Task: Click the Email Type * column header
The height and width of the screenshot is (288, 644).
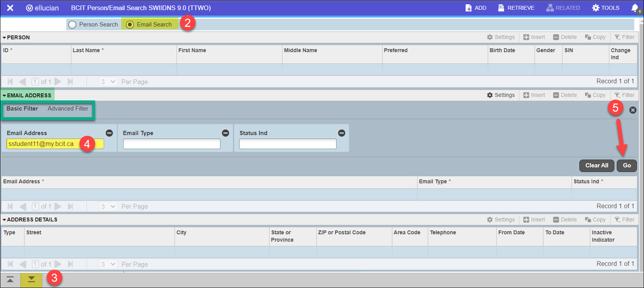Action: pos(494,182)
